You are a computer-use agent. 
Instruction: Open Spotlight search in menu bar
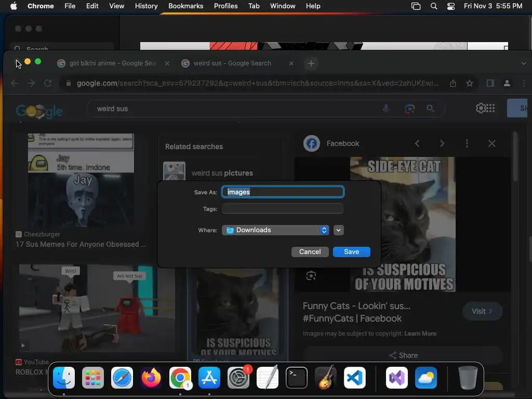pyautogui.click(x=434, y=6)
